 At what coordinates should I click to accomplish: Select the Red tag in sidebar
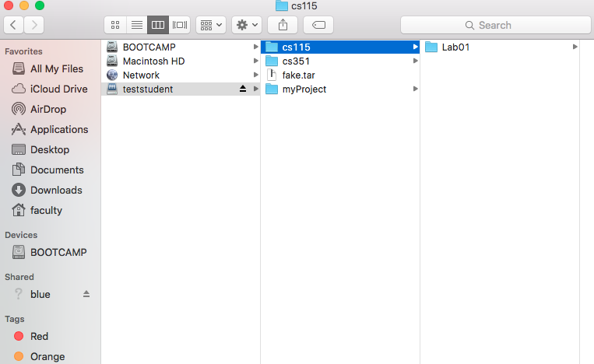coord(39,337)
